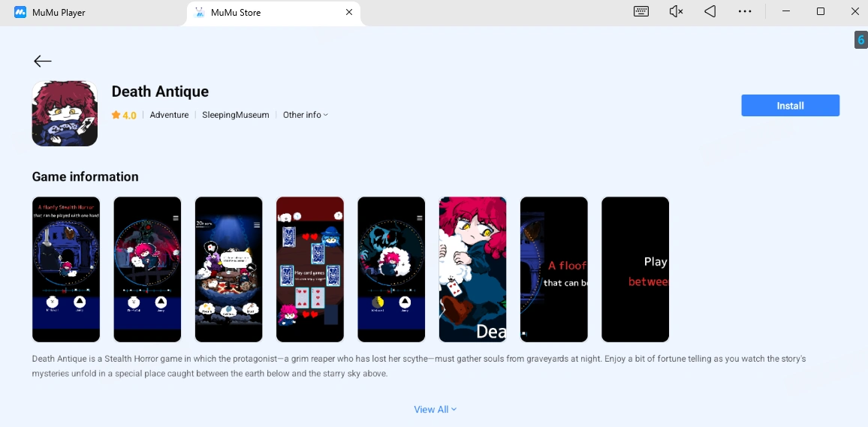This screenshot has height=427, width=868.
Task: Click the Death Antique title text
Action: [160, 92]
